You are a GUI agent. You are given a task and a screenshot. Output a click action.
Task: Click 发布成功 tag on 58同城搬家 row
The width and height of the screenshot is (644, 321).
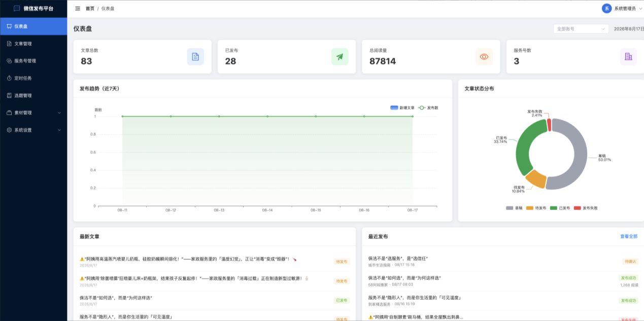pyautogui.click(x=628, y=278)
